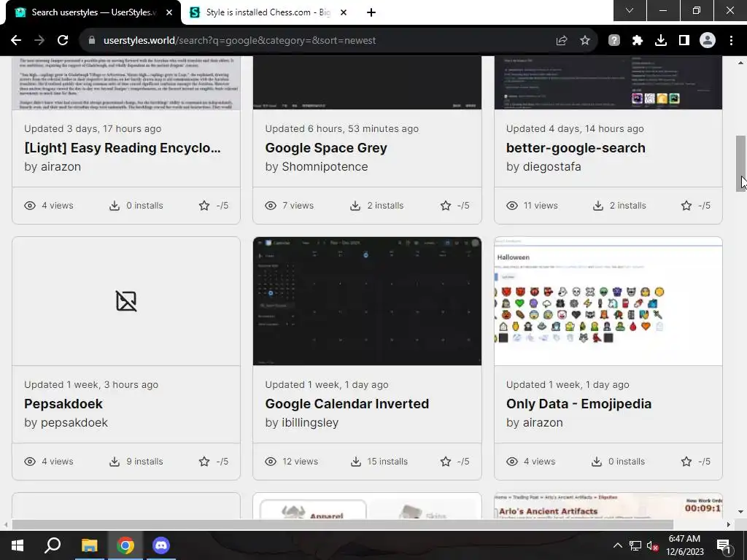Open the Only Data - Emojipedia style
Screen dimensions: 747x560
point(578,404)
